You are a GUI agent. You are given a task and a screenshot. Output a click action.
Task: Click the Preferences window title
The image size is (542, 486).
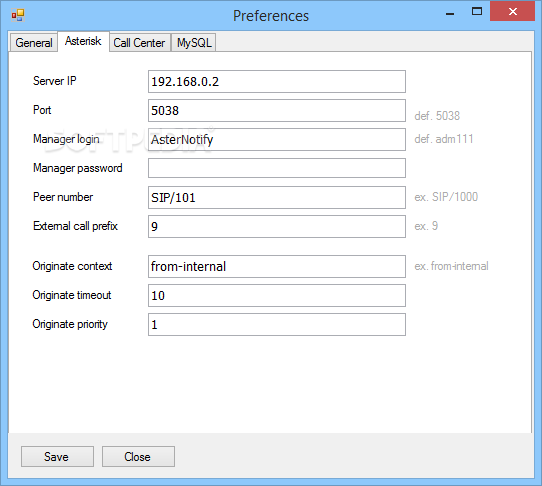[271, 16]
